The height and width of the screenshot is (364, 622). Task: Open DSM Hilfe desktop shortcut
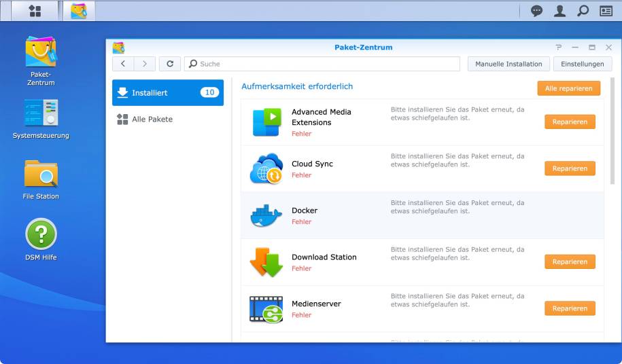[x=41, y=240]
